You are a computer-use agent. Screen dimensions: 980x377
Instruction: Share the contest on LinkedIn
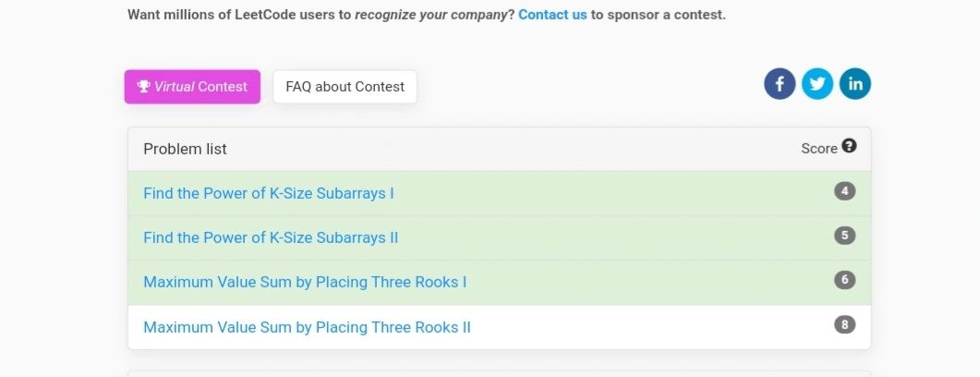pos(855,84)
